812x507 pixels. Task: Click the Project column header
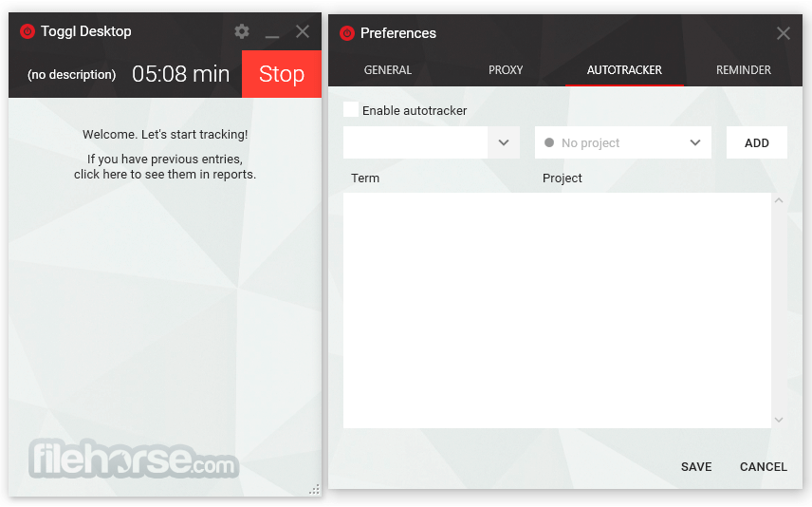[x=562, y=178]
